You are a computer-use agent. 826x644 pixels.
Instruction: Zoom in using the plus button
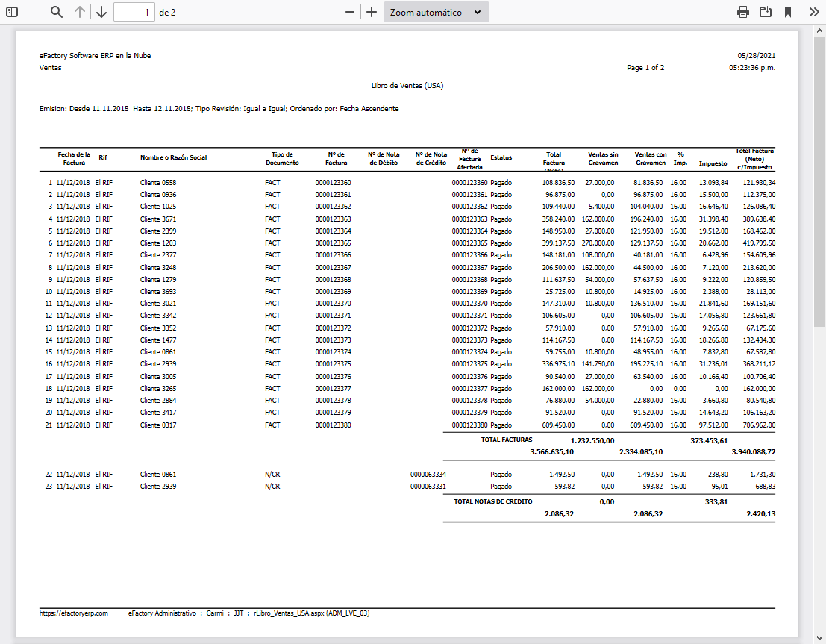point(372,12)
